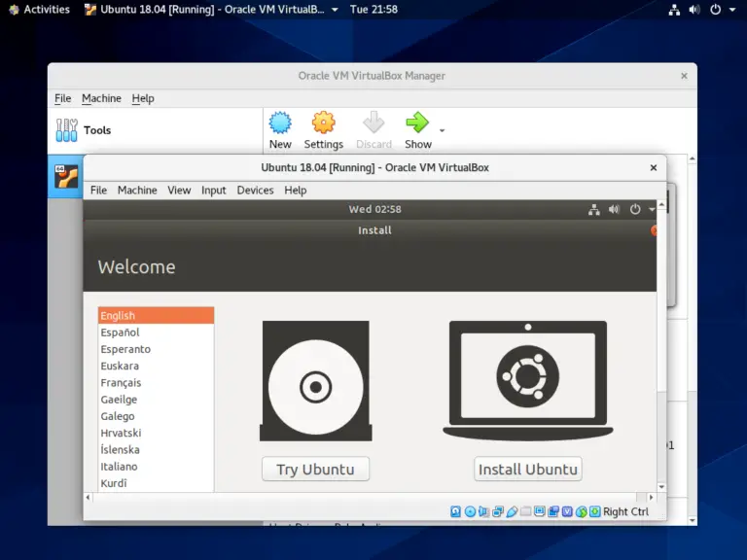The height and width of the screenshot is (560, 747).
Task: Select Français in the language list
Action: pyautogui.click(x=156, y=382)
